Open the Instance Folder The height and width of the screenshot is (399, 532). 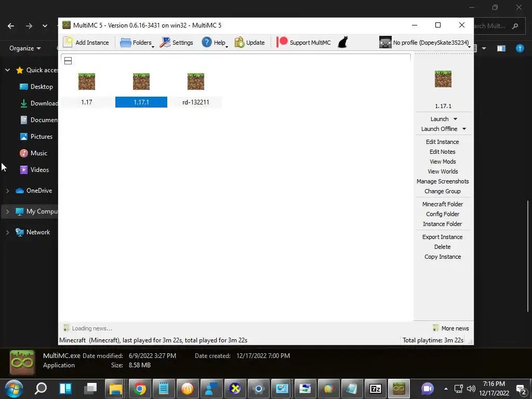443,223
